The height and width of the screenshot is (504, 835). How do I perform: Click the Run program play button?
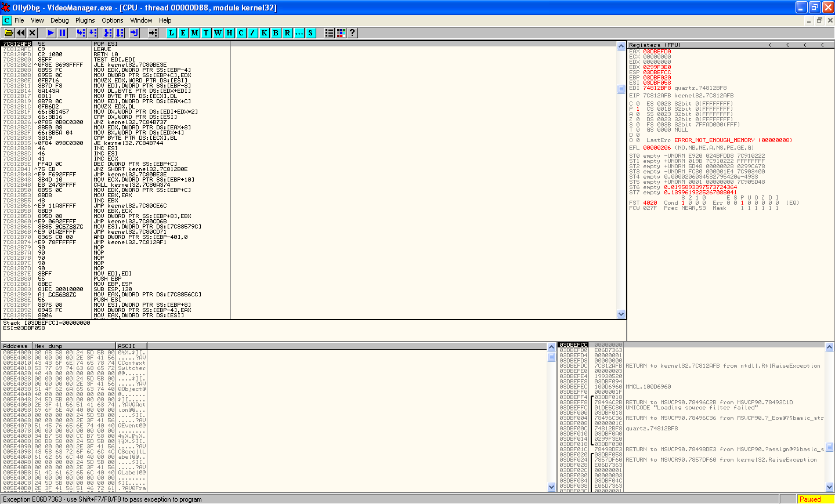50,33
